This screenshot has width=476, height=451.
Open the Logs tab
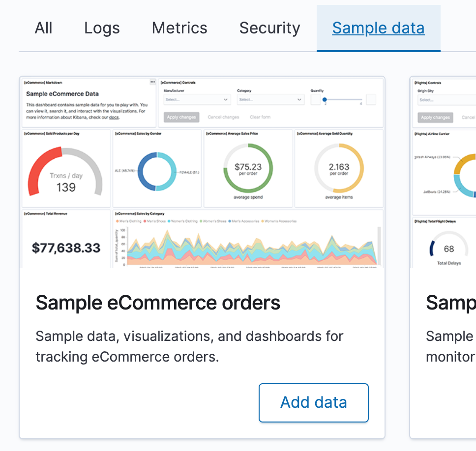coord(102,28)
